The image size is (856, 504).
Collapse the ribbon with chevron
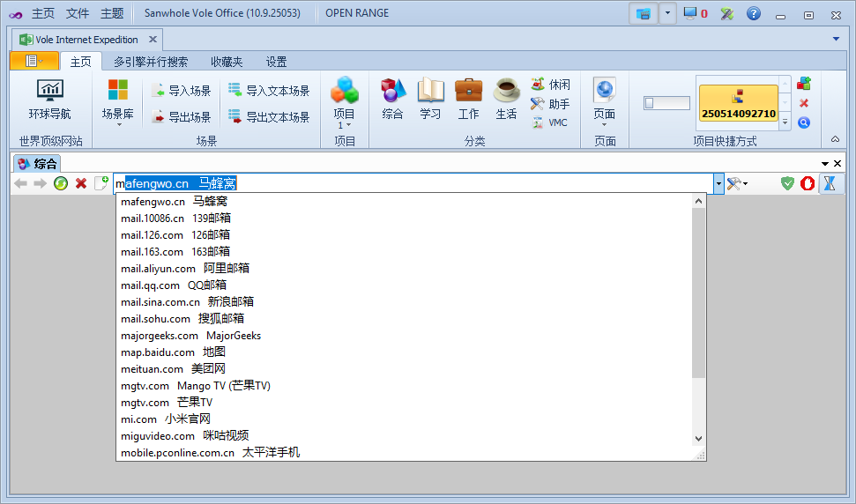[835, 139]
